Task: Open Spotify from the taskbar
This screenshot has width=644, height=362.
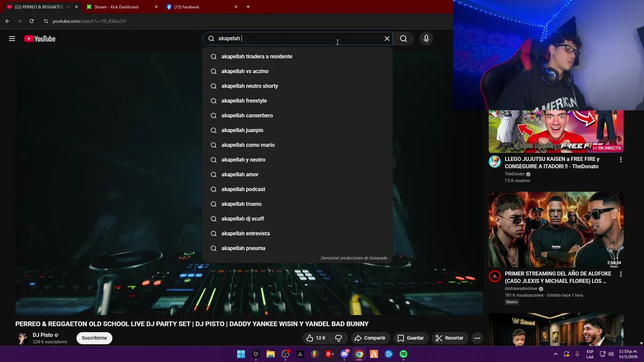Action: click(x=404, y=354)
